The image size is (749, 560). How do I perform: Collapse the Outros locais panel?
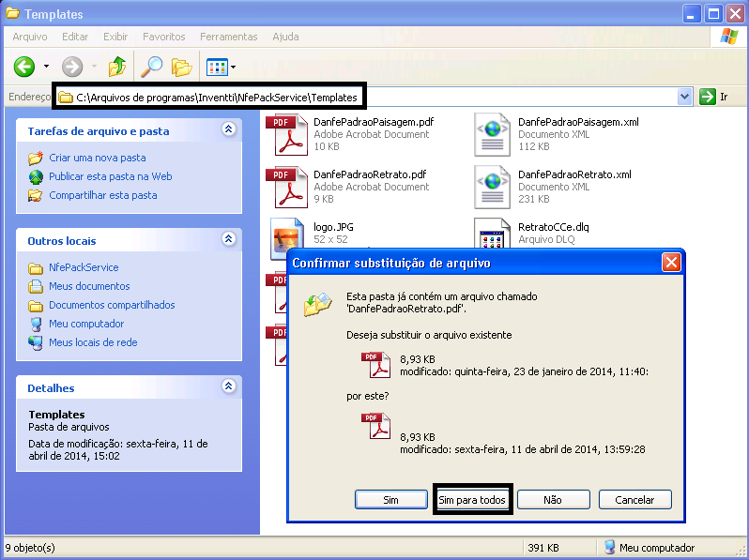click(228, 240)
